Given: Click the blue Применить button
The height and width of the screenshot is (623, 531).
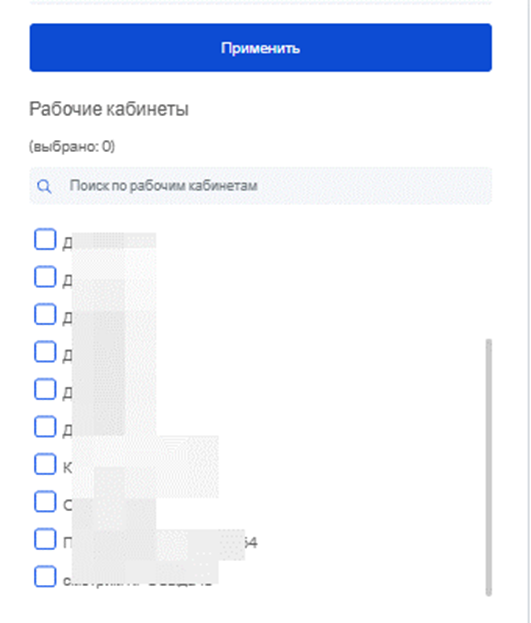Looking at the screenshot, I should point(260,48).
